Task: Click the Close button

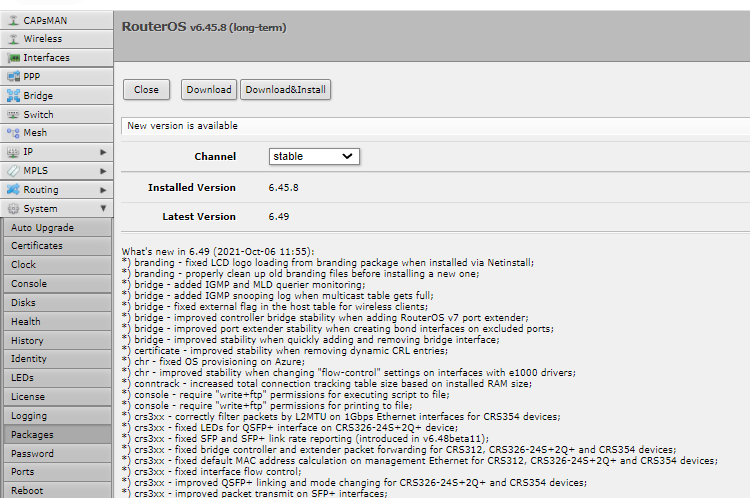Action: [x=146, y=89]
